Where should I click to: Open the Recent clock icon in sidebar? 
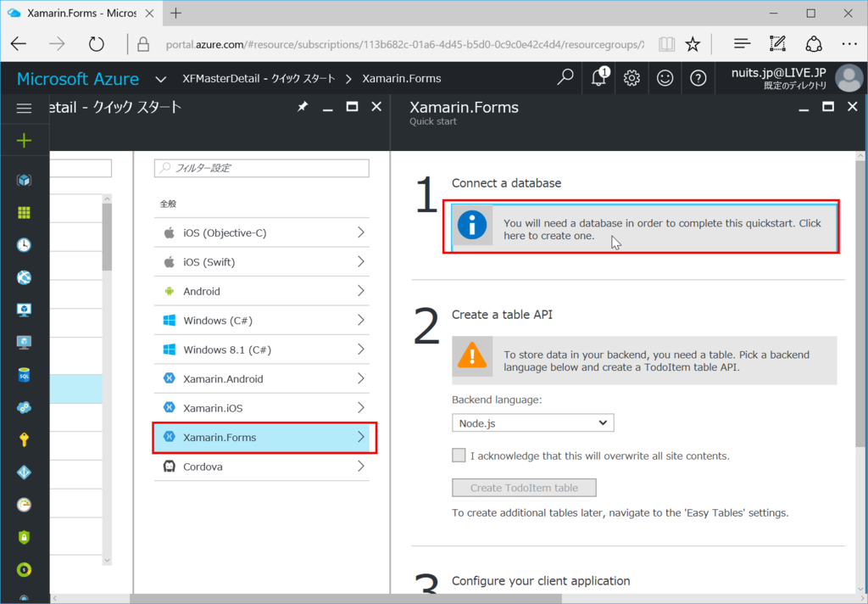(24, 245)
